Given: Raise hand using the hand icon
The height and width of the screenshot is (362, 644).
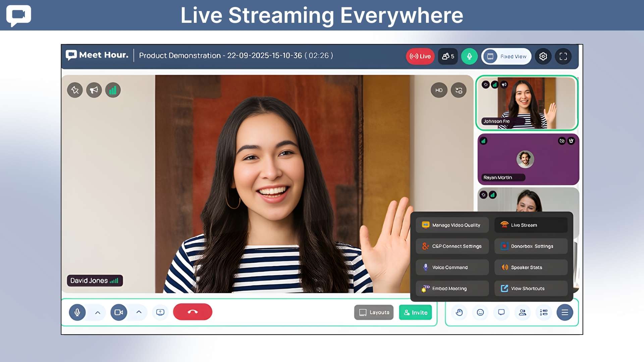Looking at the screenshot, I should point(460,312).
